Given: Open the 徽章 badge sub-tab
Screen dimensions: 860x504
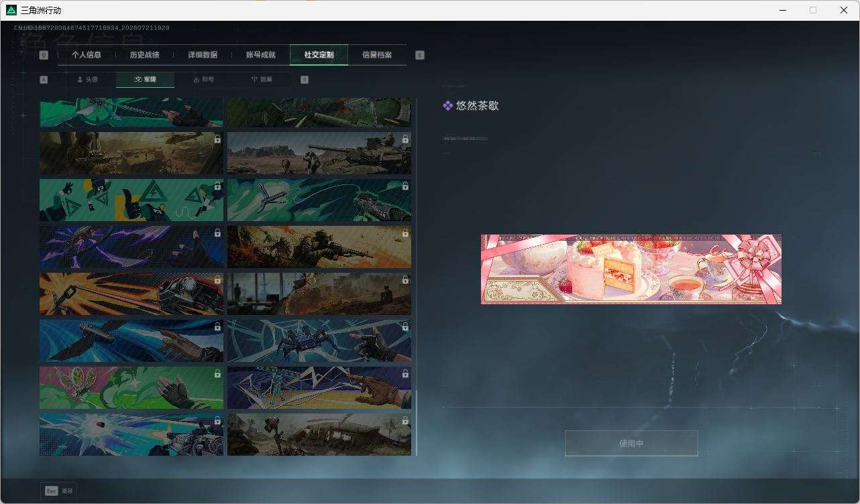Looking at the screenshot, I should (262, 80).
